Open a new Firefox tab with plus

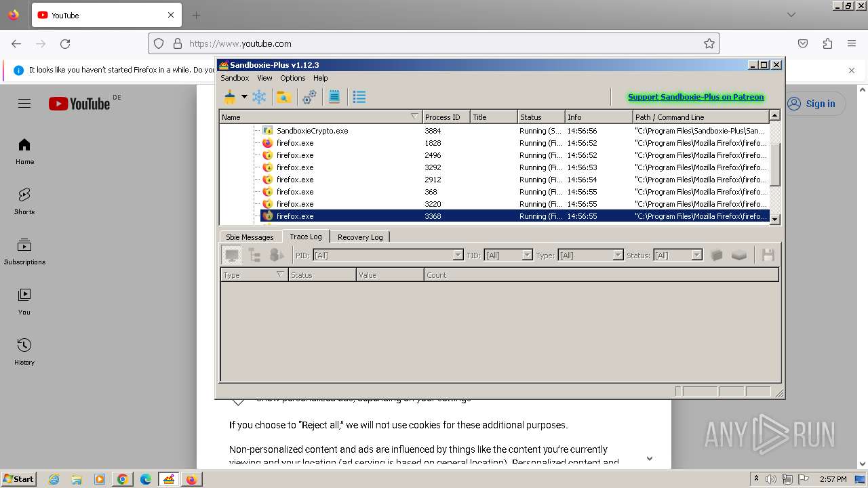coord(196,15)
